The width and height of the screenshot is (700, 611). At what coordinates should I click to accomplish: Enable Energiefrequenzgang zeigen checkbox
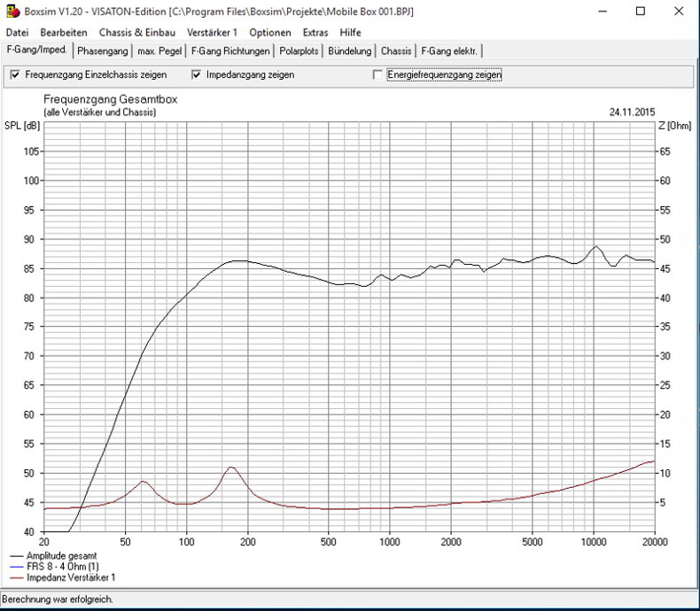(378, 75)
